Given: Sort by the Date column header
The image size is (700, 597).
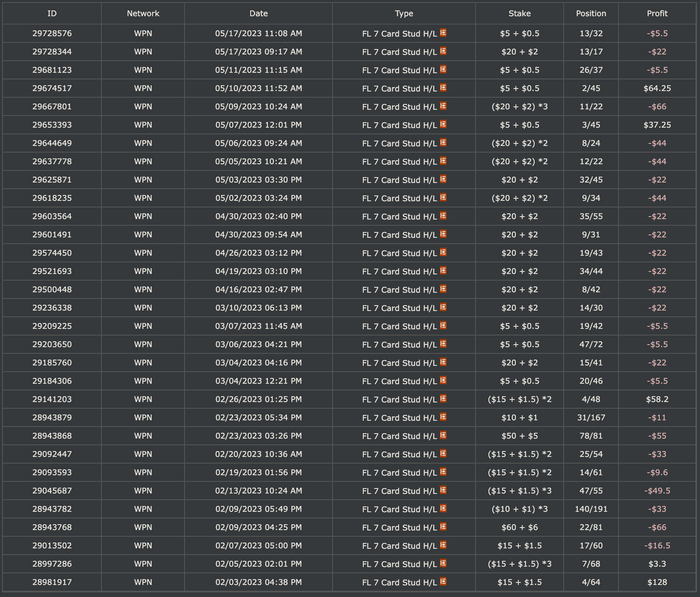Looking at the screenshot, I should coord(258,13).
